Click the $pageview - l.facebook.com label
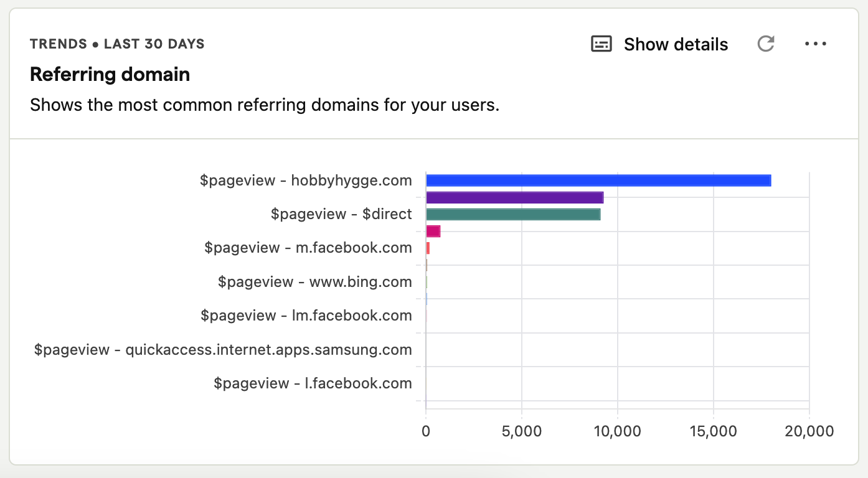Image resolution: width=868 pixels, height=478 pixels. click(313, 383)
